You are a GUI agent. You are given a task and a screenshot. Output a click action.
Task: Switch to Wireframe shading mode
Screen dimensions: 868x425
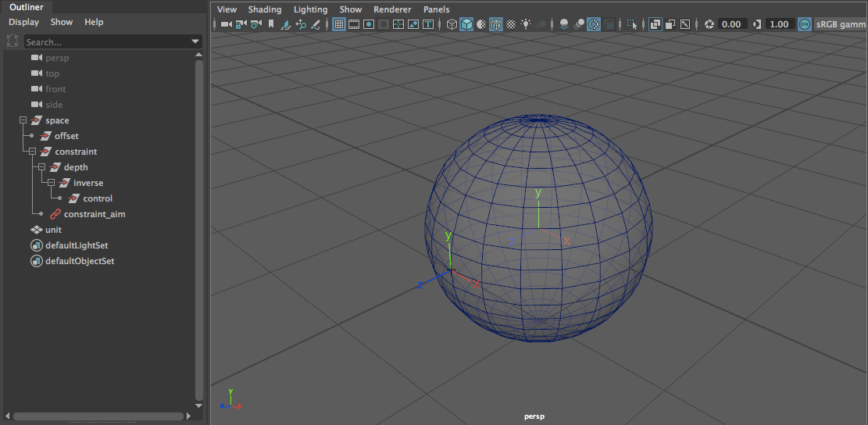point(452,24)
